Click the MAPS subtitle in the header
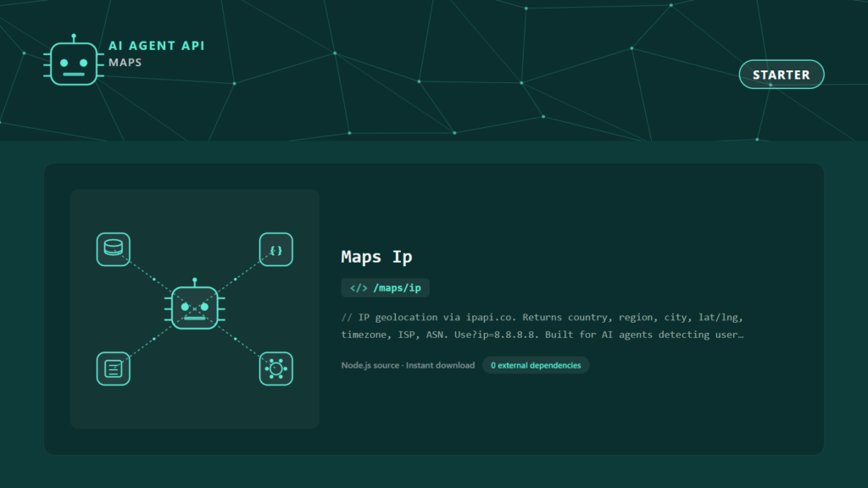The height and width of the screenshot is (488, 868). 125,63
